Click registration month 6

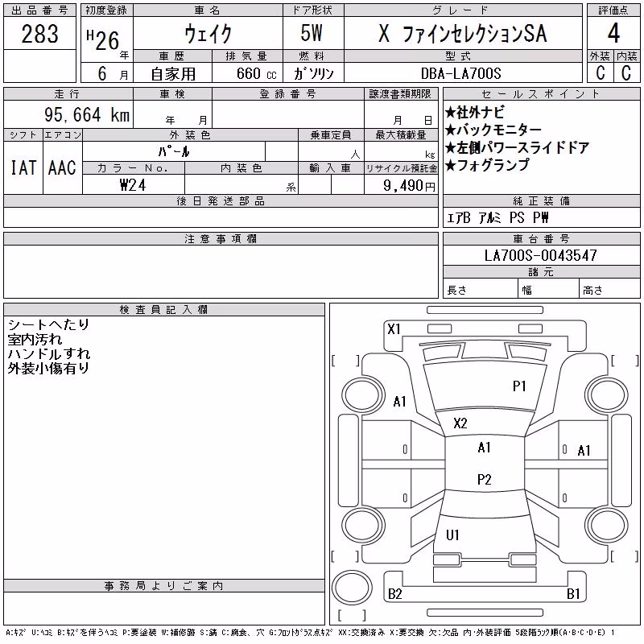102,73
